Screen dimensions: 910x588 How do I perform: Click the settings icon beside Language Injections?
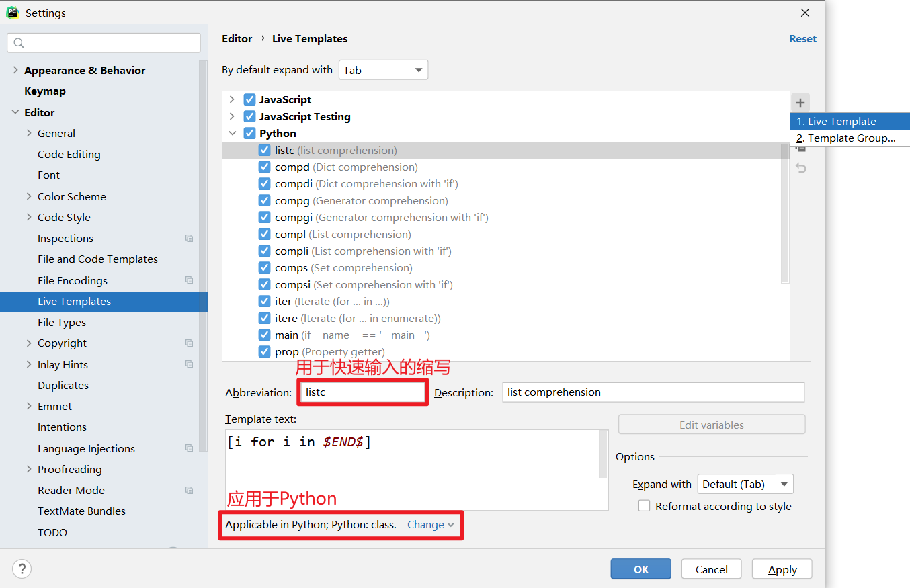coord(189,448)
